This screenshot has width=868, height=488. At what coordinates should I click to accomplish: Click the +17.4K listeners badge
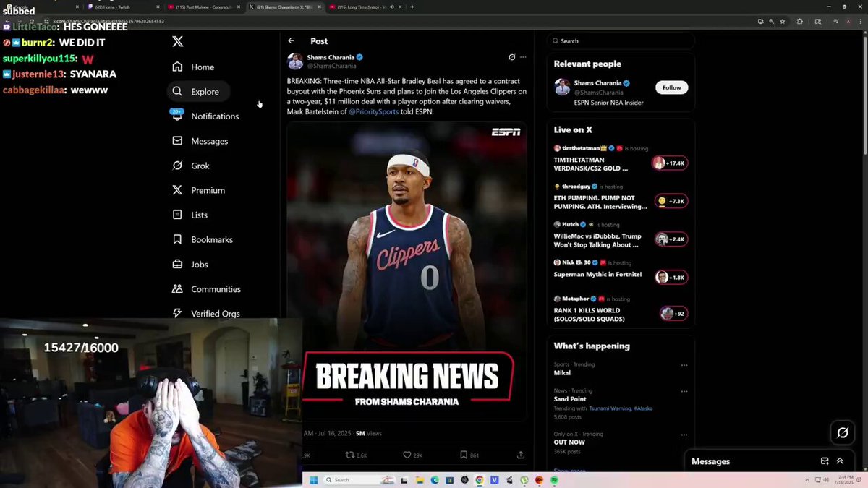669,163
